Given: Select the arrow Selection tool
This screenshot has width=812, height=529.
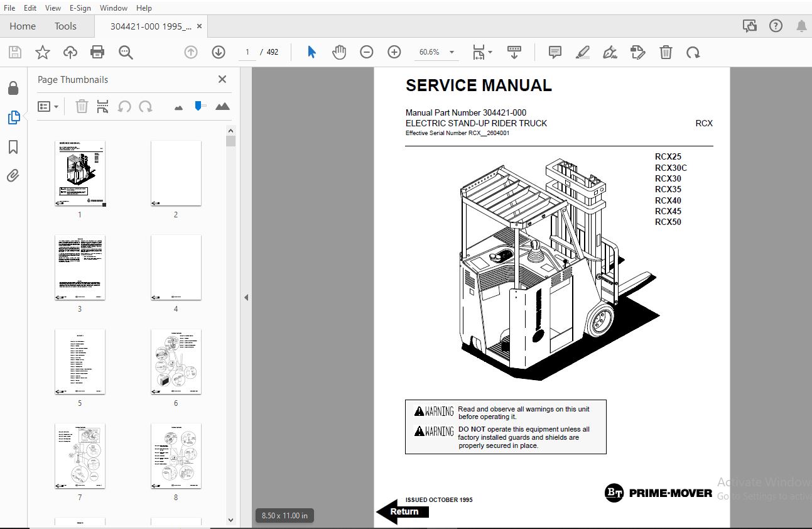Looking at the screenshot, I should click(x=311, y=52).
